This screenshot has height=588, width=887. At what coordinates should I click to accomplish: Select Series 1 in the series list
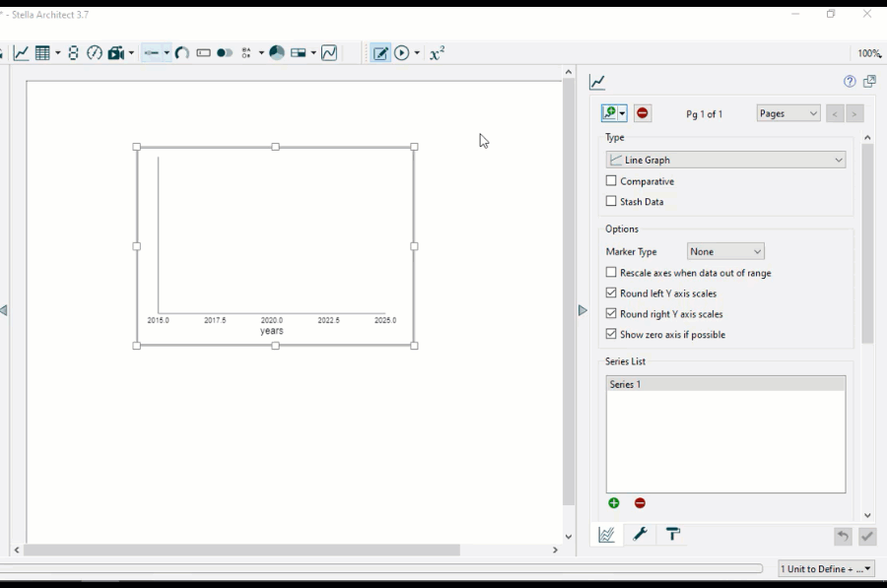point(725,384)
